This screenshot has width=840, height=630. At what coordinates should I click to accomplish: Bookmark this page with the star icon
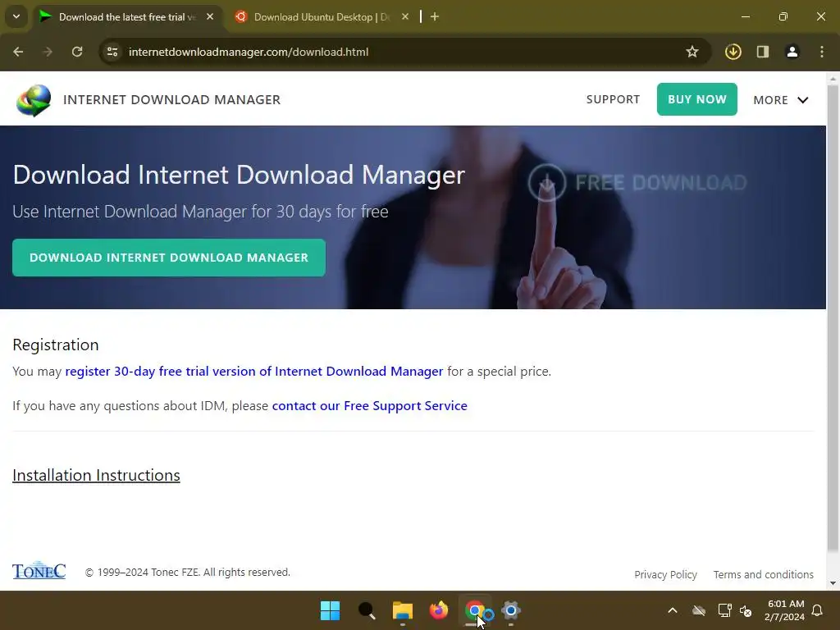(x=692, y=52)
